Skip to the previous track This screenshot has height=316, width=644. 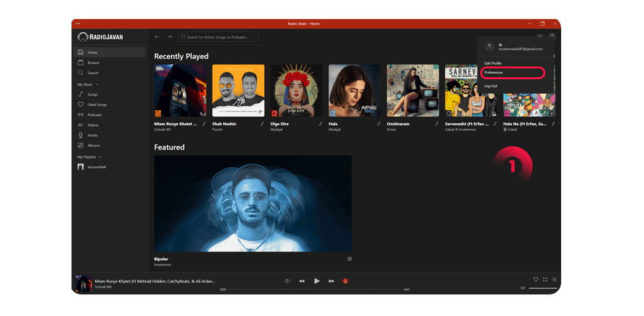302,281
